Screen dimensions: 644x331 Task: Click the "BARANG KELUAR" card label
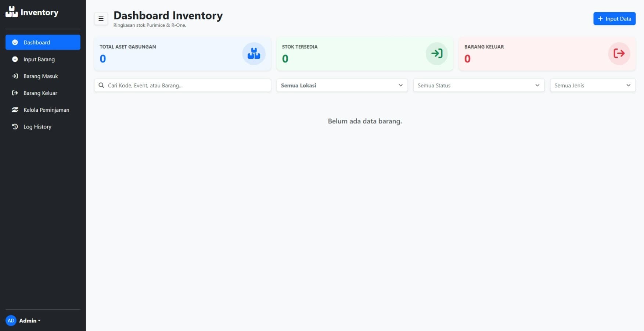[484, 47]
